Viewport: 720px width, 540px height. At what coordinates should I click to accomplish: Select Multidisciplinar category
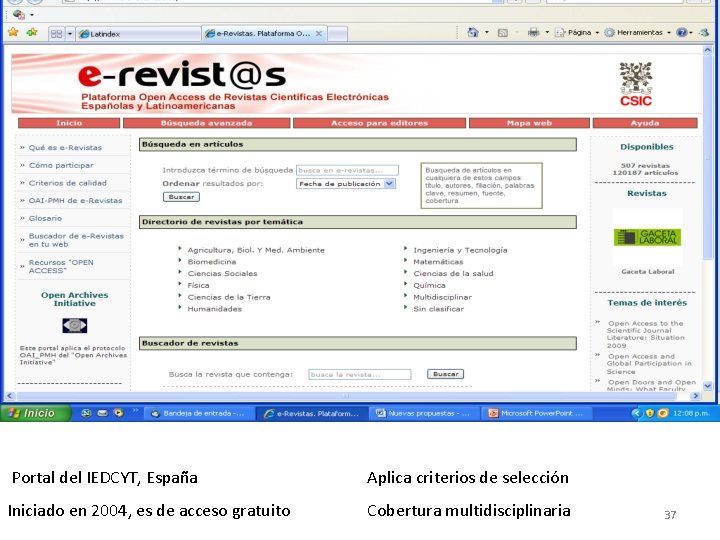[443, 298]
